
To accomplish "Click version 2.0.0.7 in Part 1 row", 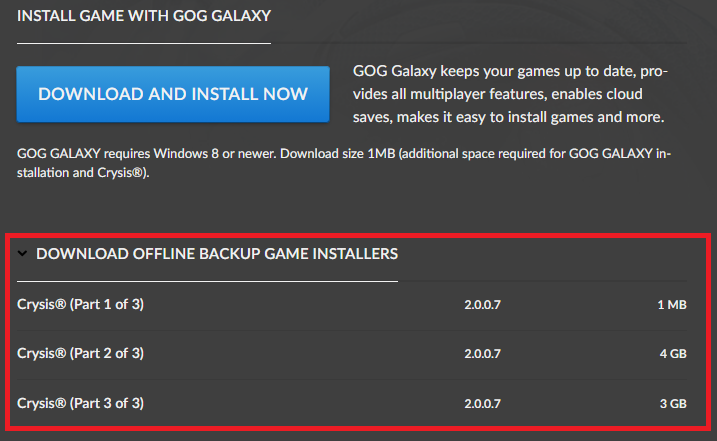I will pos(482,305).
